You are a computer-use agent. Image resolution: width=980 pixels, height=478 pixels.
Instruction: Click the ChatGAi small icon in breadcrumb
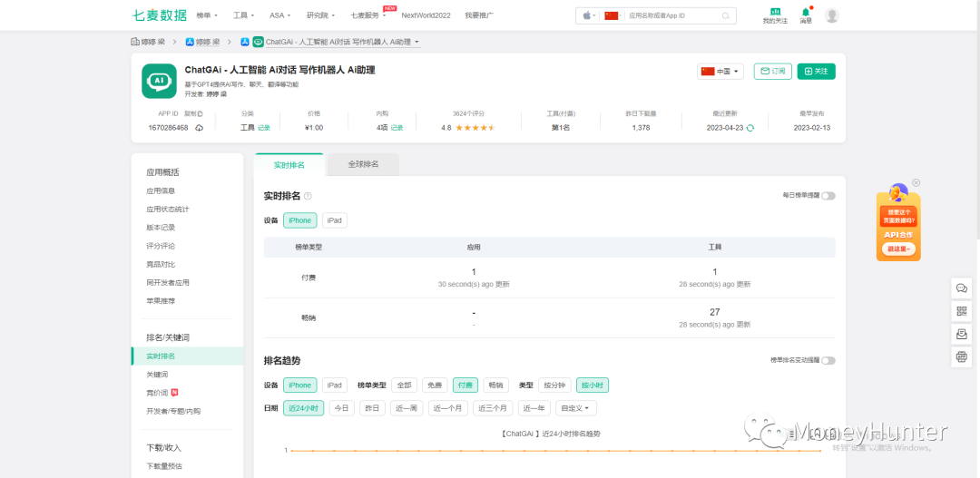coord(258,42)
